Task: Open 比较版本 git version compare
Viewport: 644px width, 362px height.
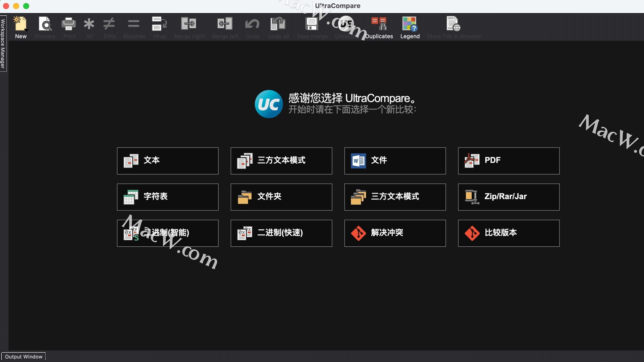Action: [509, 233]
